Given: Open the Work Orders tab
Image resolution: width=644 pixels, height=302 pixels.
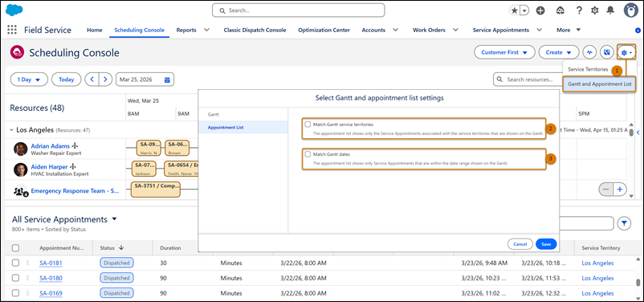Looking at the screenshot, I should tap(429, 30).
